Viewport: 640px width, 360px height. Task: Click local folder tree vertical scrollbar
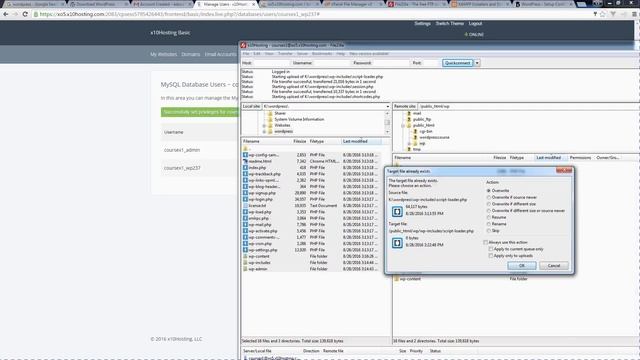[x=387, y=122]
